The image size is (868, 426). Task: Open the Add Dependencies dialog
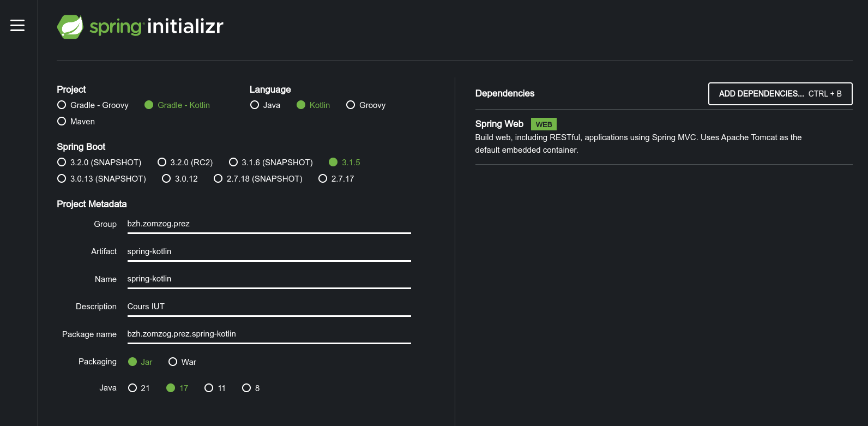(780, 94)
